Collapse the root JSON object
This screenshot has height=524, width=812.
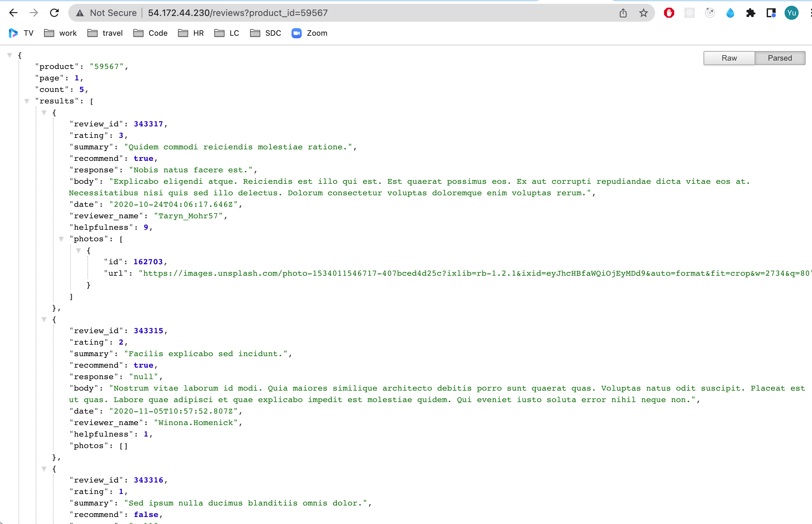coord(10,55)
